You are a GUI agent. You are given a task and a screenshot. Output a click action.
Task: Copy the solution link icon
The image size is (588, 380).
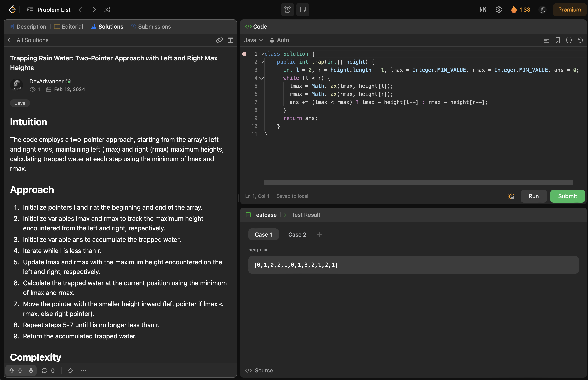click(219, 40)
